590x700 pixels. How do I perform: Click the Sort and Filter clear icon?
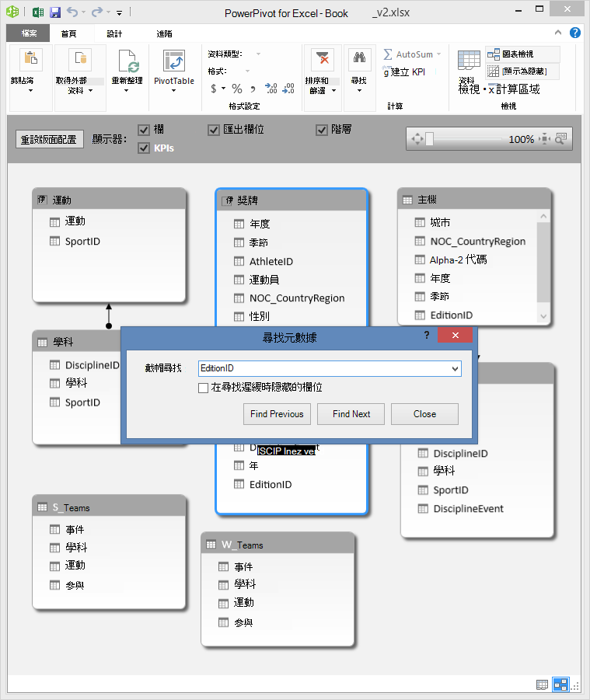pos(322,59)
